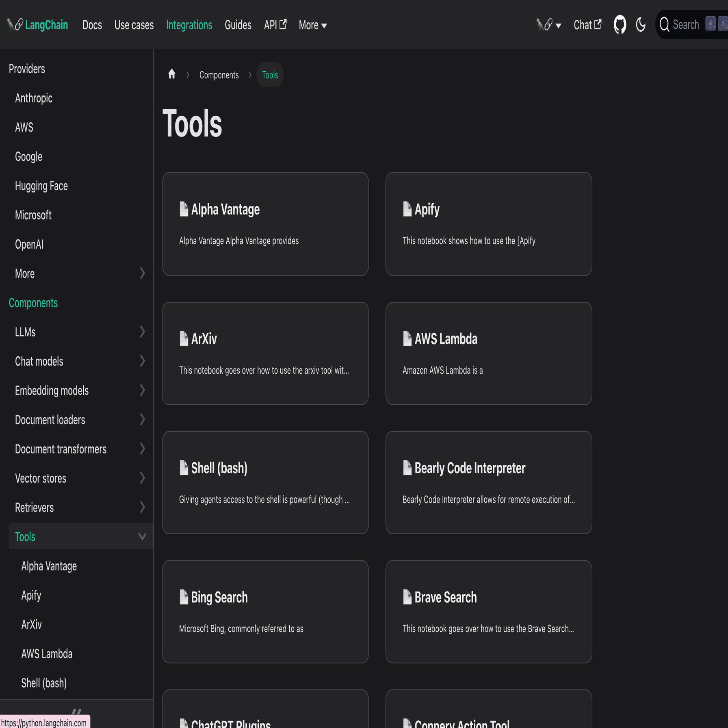Open the GitHub repository icon
The image size is (728, 728).
pyautogui.click(x=620, y=25)
